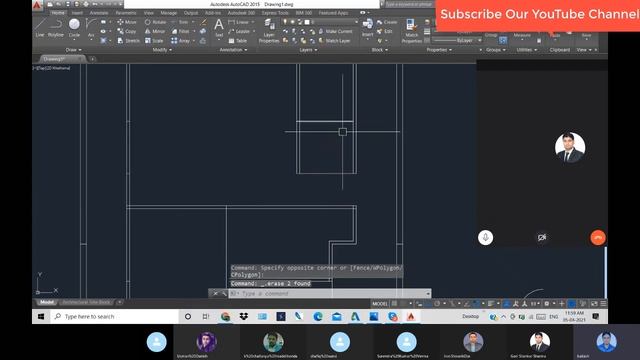Click Make Current layer button
Screen dimensions: 640x360
[x=336, y=31]
